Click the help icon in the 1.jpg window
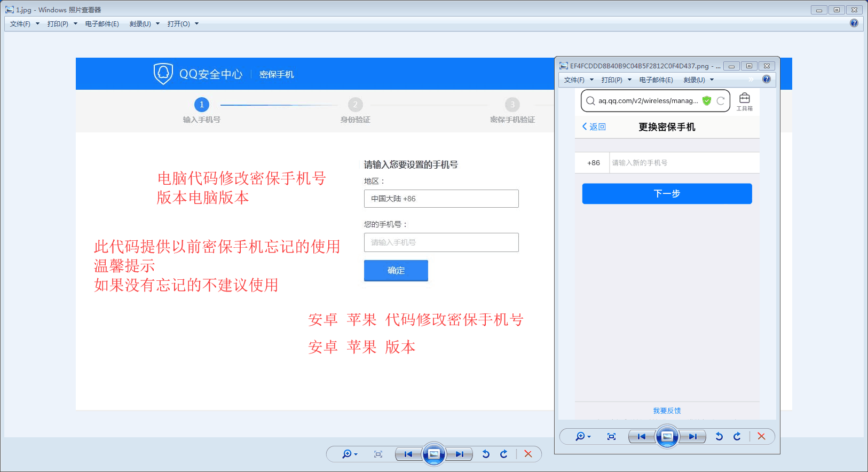 [854, 23]
